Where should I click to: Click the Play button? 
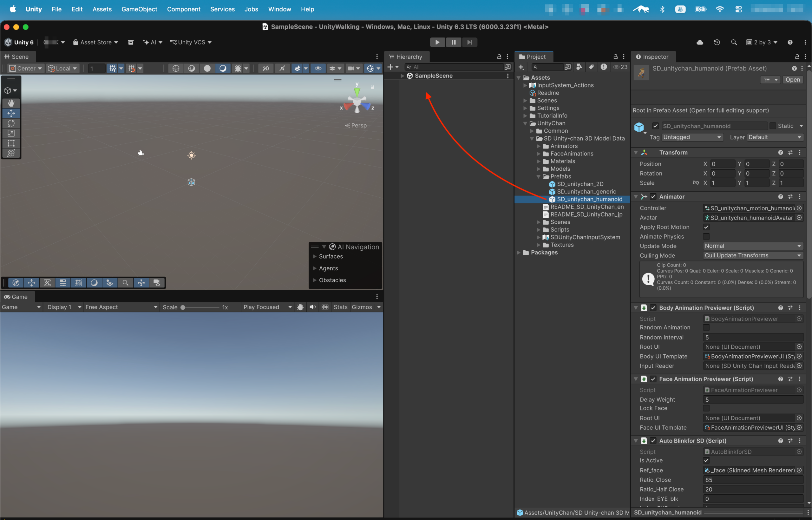click(x=437, y=42)
